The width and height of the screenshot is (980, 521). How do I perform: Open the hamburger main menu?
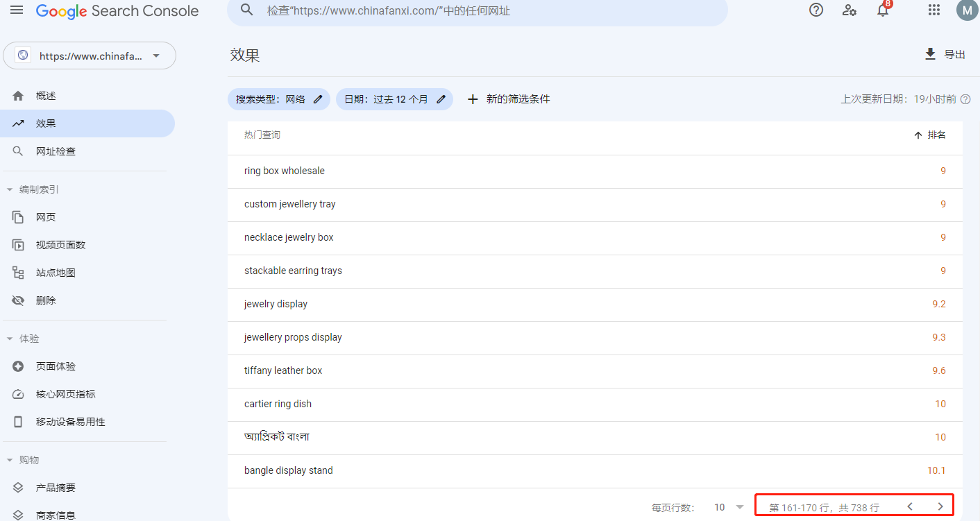coord(17,10)
